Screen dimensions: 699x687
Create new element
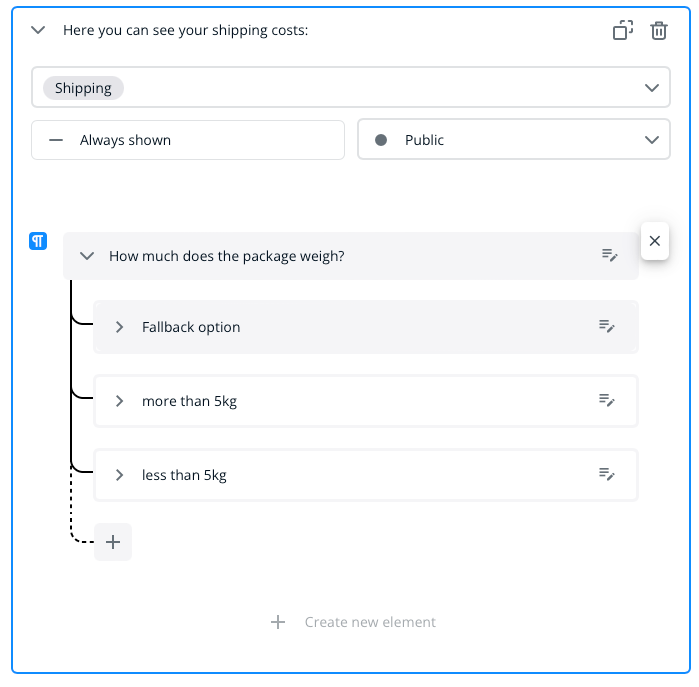[x=354, y=622]
